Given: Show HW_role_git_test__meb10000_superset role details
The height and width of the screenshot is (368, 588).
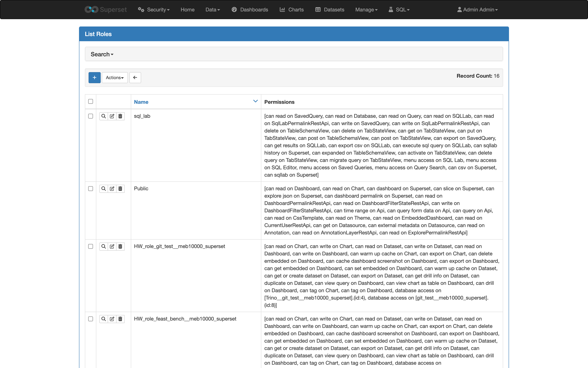Looking at the screenshot, I should (x=103, y=246).
